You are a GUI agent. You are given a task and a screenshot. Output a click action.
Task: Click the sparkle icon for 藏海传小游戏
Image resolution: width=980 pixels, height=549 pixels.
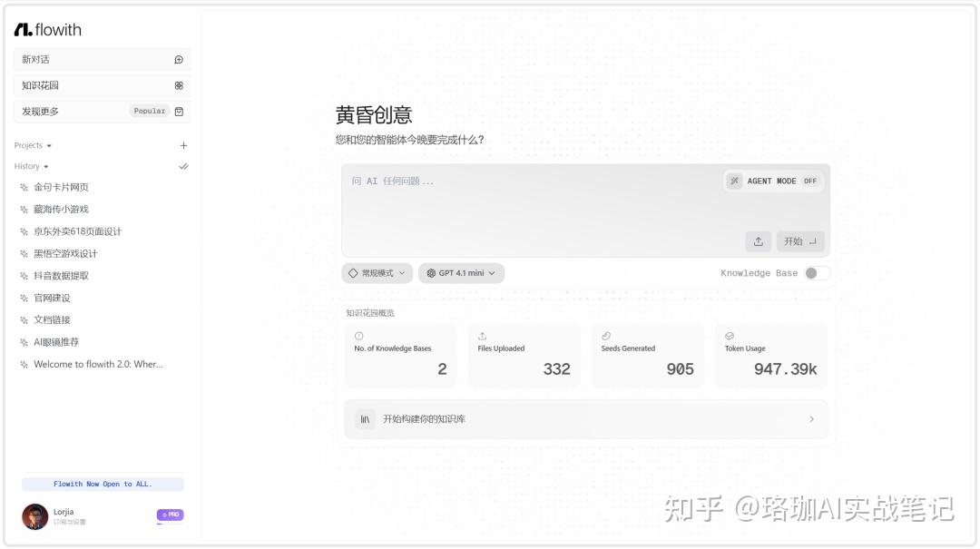(x=24, y=210)
